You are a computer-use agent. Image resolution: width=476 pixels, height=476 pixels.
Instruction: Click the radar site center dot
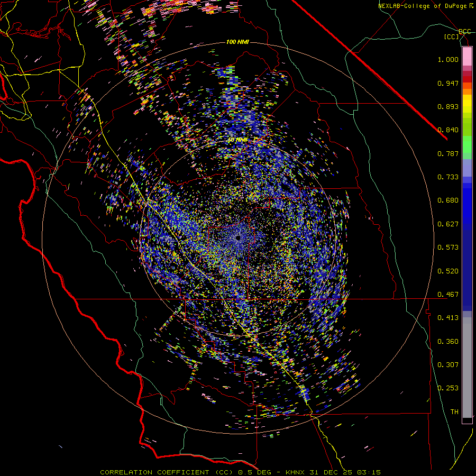pyautogui.click(x=239, y=237)
